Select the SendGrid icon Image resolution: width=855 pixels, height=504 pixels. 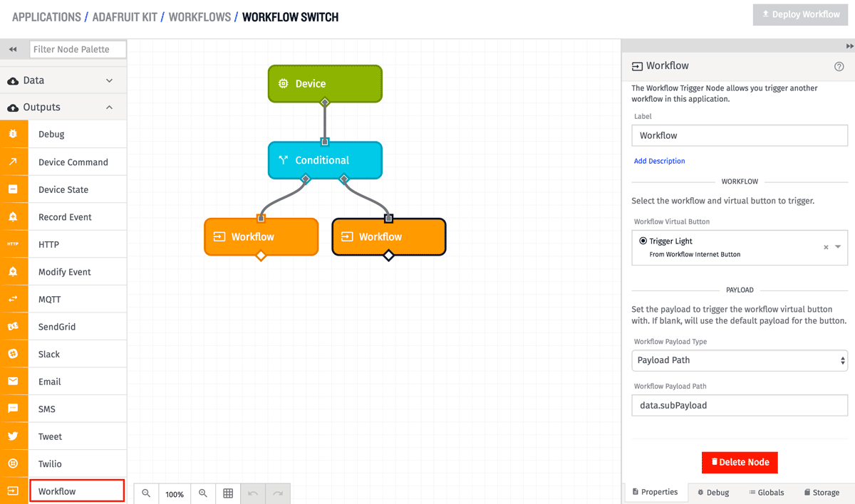pos(13,327)
